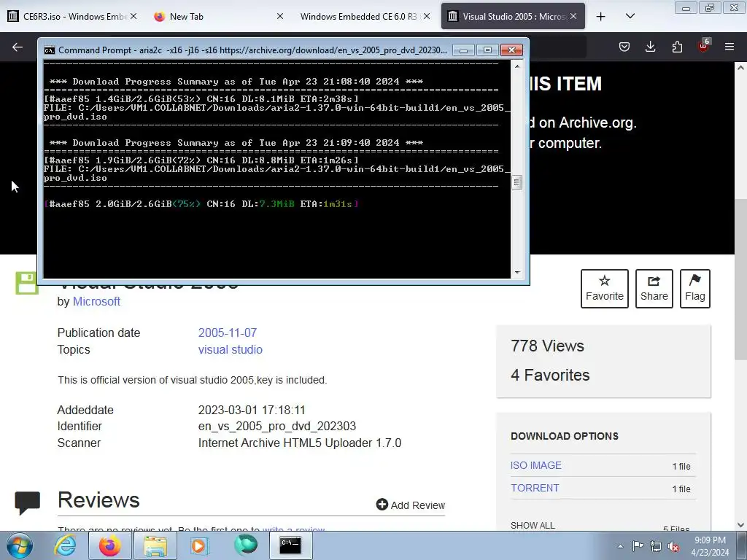The width and height of the screenshot is (747, 560).
Task: Open the Firefox hamburger menu
Action: (729, 47)
